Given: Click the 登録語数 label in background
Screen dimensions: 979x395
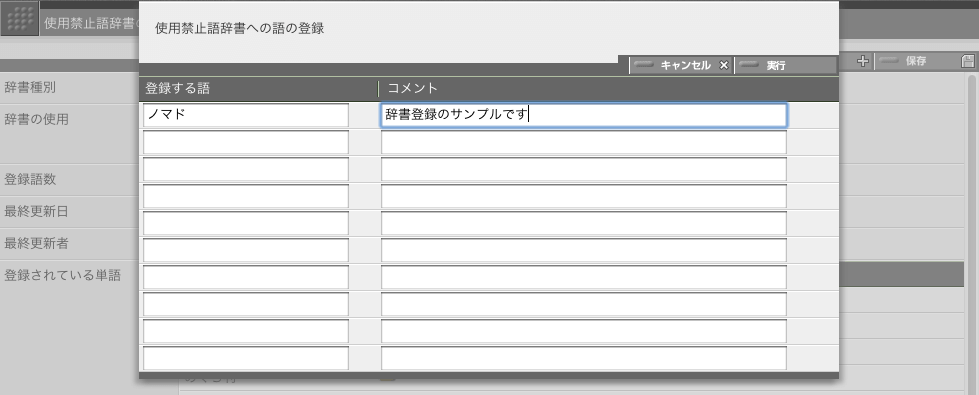Looking at the screenshot, I should [x=30, y=179].
